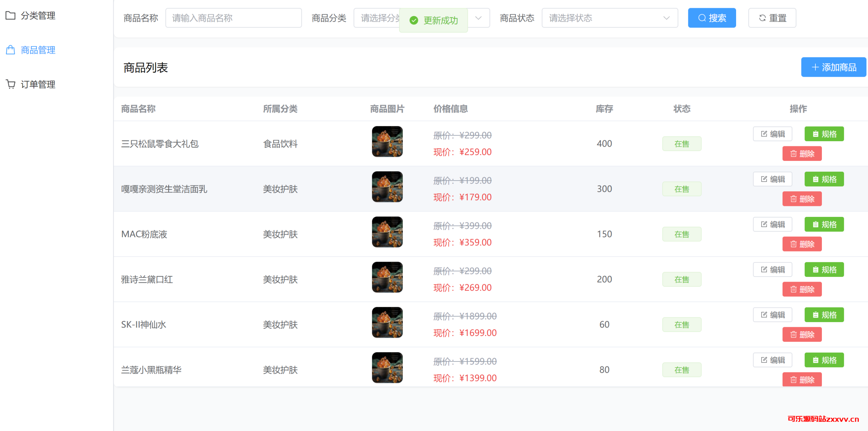
Task: Click the folder icon beside 分类管理
Action: (11, 16)
